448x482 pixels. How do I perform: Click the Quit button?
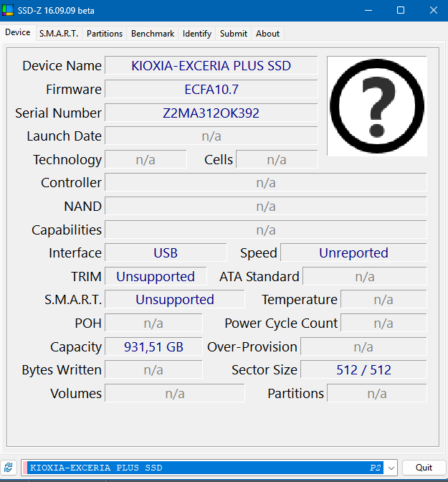pyautogui.click(x=424, y=468)
